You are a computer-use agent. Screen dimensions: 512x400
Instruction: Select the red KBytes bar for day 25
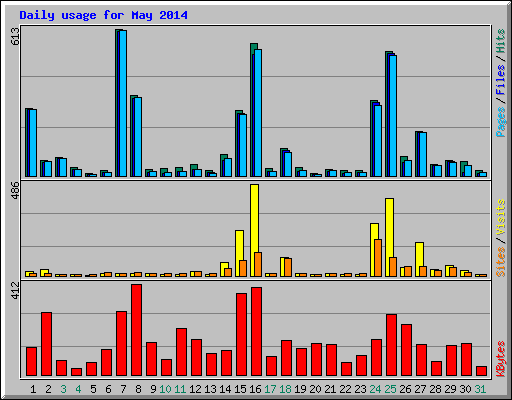[x=391, y=345]
